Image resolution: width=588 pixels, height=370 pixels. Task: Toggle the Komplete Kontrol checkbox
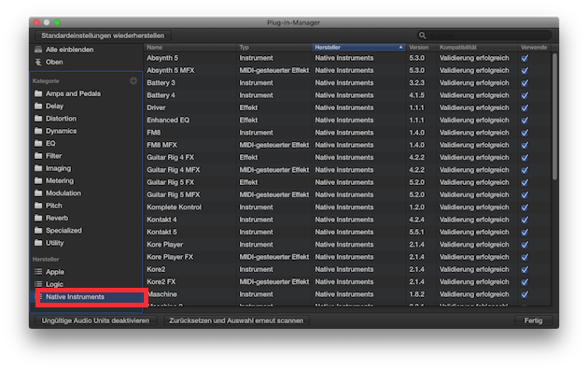(525, 207)
